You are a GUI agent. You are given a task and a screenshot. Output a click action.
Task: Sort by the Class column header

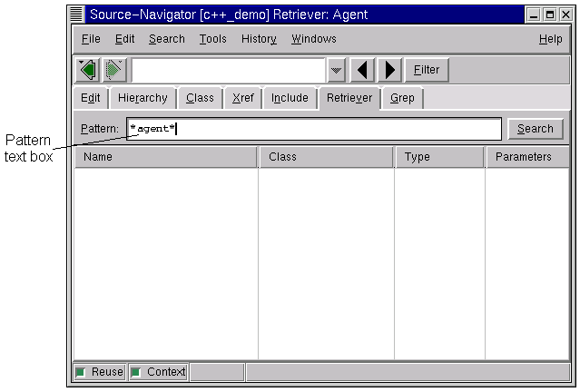click(x=327, y=157)
